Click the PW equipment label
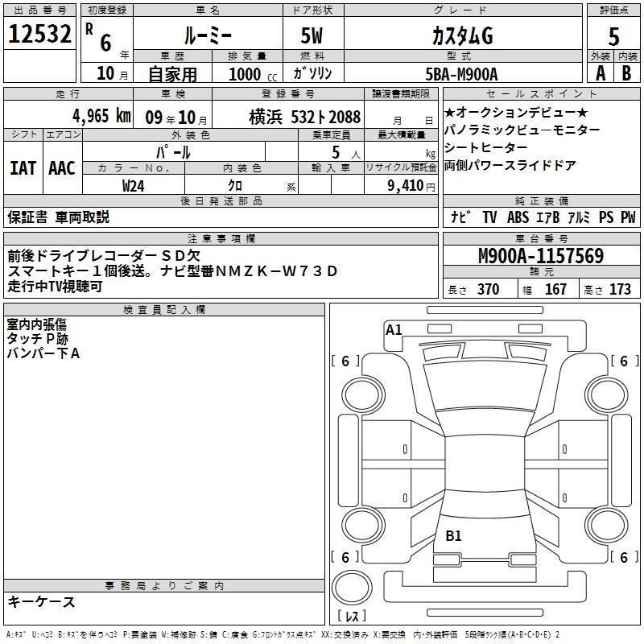The width and height of the screenshot is (644, 644). click(x=627, y=217)
